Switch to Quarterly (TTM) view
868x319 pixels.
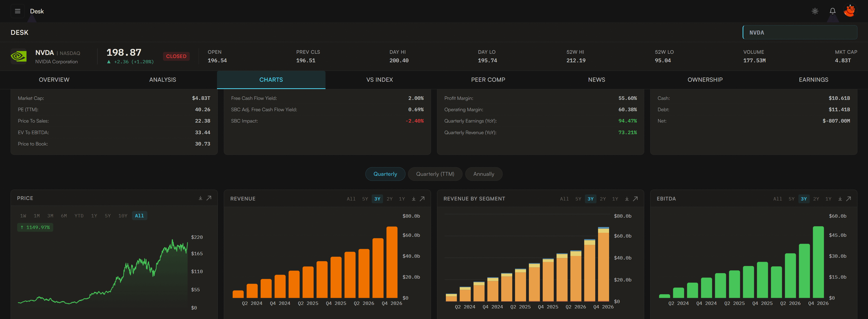tap(435, 174)
